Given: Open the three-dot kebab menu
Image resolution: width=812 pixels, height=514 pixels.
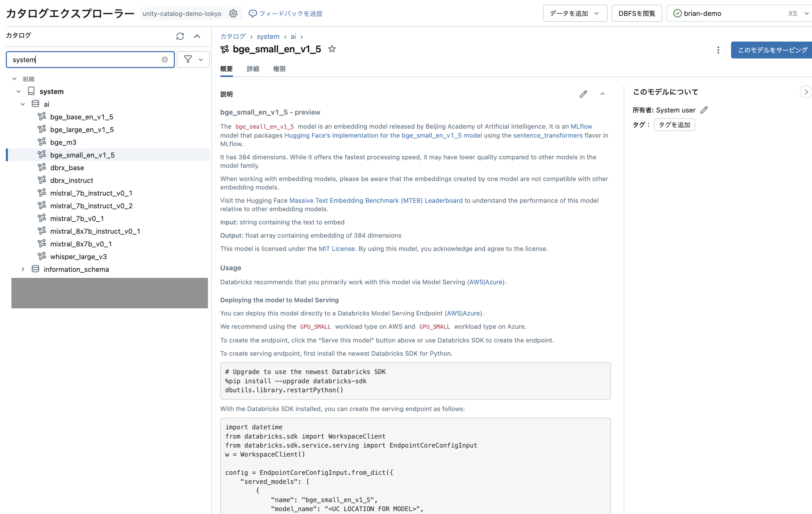Looking at the screenshot, I should pyautogui.click(x=718, y=50).
